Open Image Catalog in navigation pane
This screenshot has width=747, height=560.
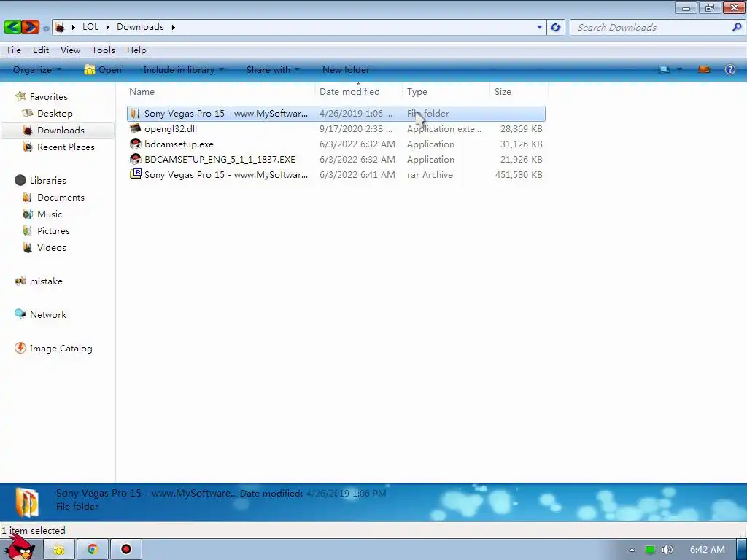[61, 349]
